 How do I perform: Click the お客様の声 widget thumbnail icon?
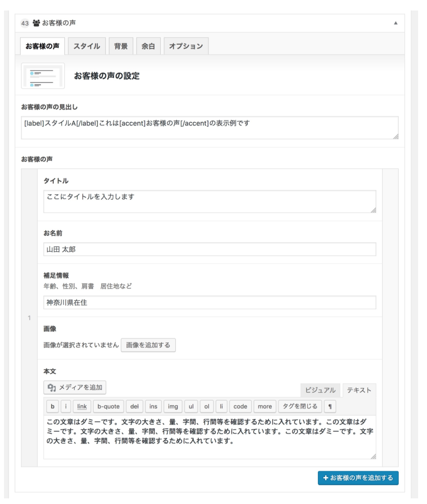(43, 76)
